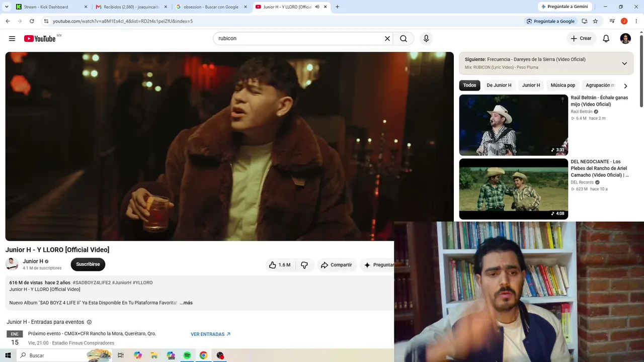Select the Junior H filter chip
The height and width of the screenshot is (362, 644).
click(531, 85)
